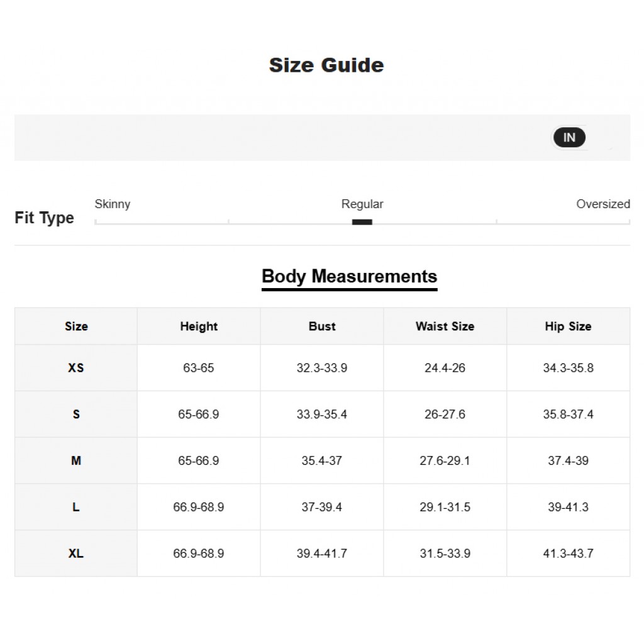Click the Size Guide heading
This screenshot has height=644, width=644.
click(x=326, y=65)
